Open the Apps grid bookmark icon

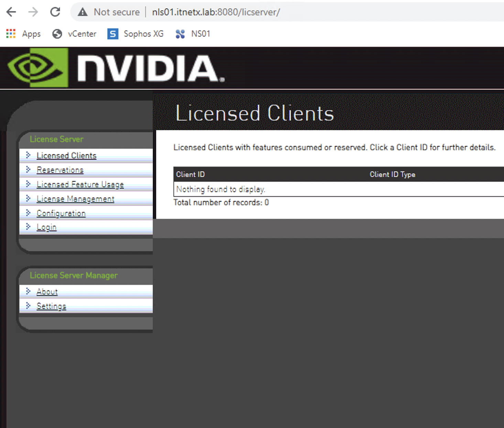click(11, 34)
